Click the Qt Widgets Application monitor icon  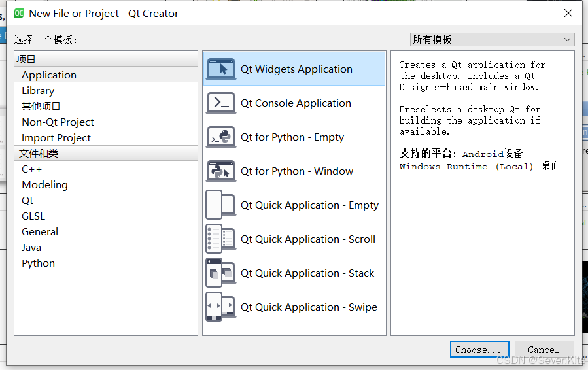pyautogui.click(x=221, y=69)
